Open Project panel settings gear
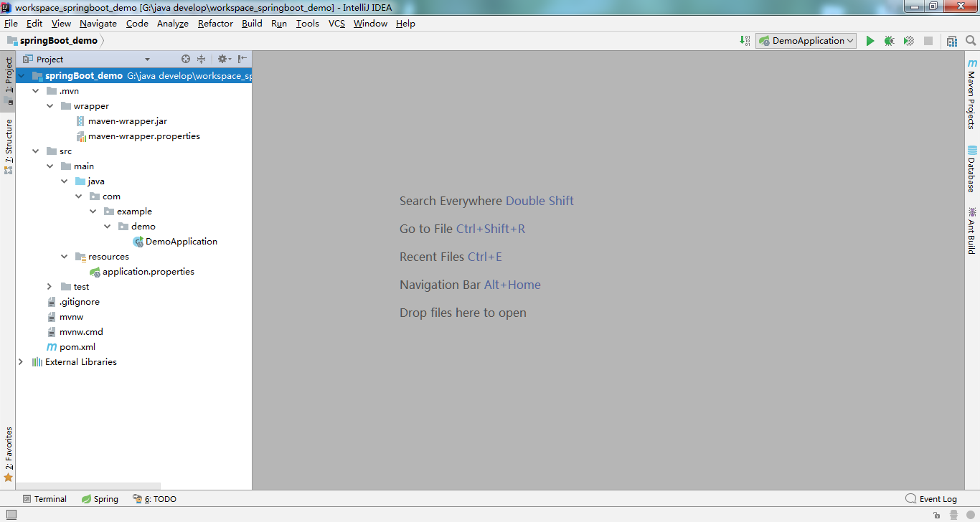 [x=222, y=59]
